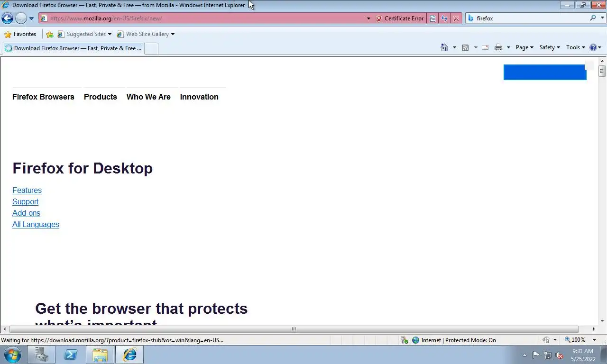The height and width of the screenshot is (364, 607).
Task: Open the Innovation navigation item
Action: [x=199, y=97]
